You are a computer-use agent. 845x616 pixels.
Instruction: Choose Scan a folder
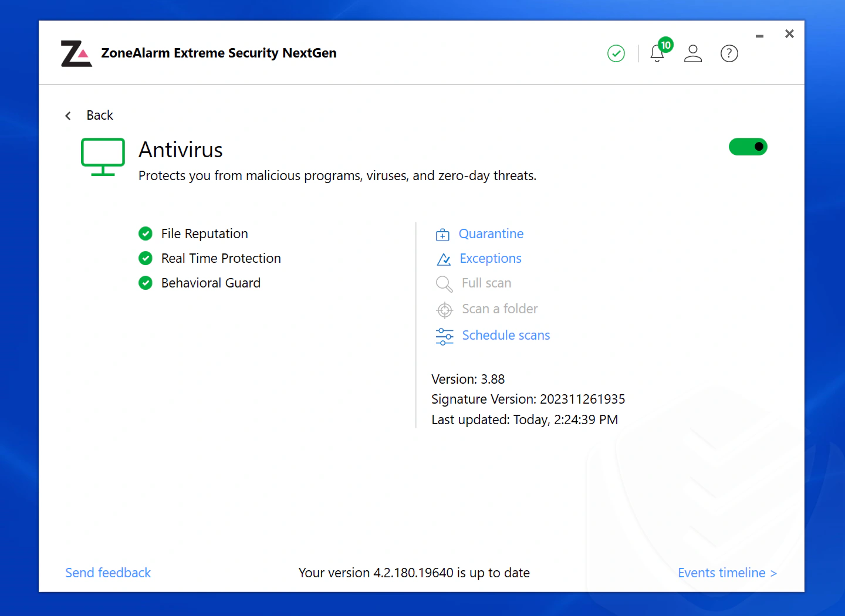(x=500, y=309)
